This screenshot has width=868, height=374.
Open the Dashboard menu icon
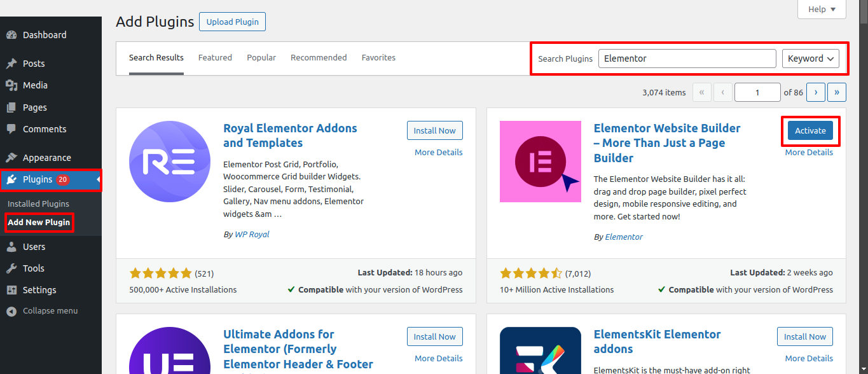click(x=11, y=35)
